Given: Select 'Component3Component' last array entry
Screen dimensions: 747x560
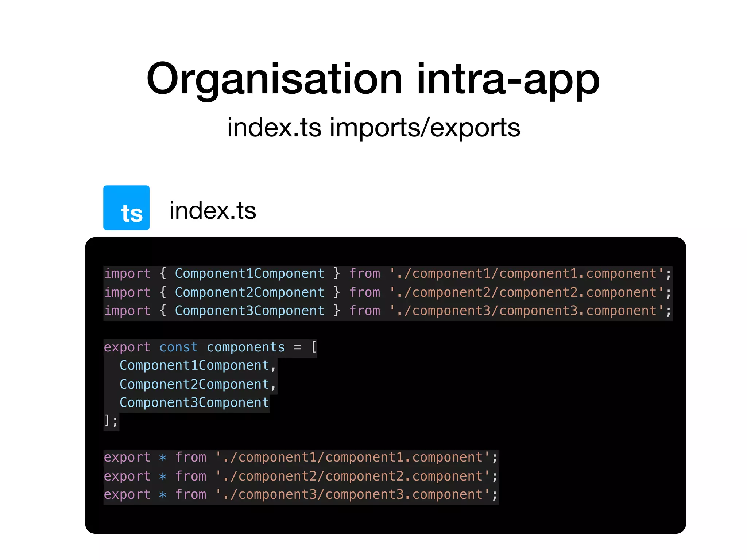Looking at the screenshot, I should click(194, 403).
